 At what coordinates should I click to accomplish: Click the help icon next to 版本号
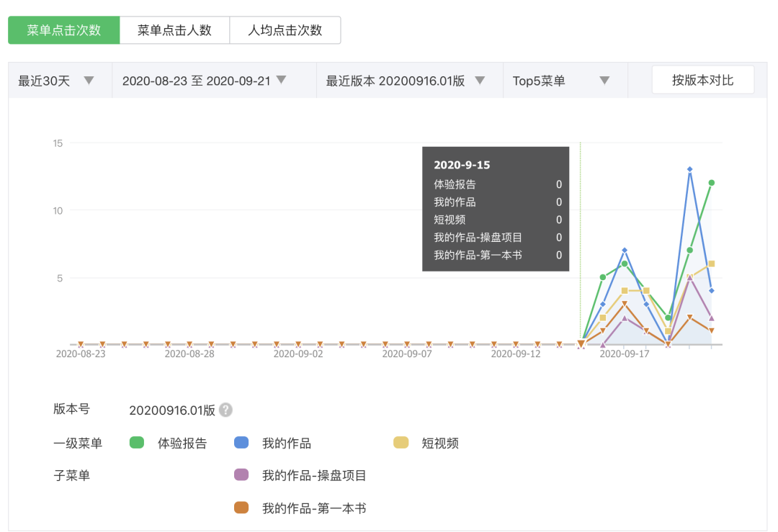226,410
